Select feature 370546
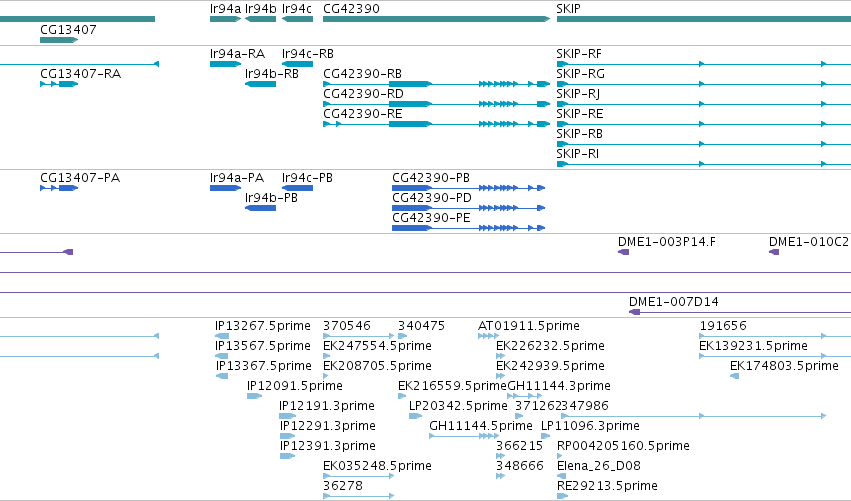 pyautogui.click(x=347, y=326)
